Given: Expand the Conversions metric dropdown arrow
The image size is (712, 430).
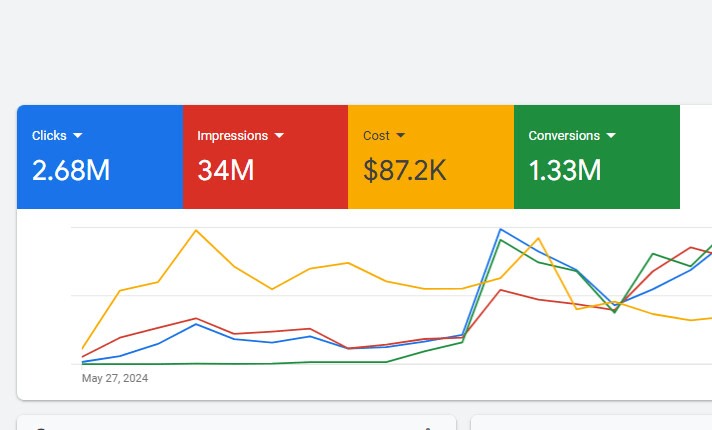Looking at the screenshot, I should click(x=610, y=135).
